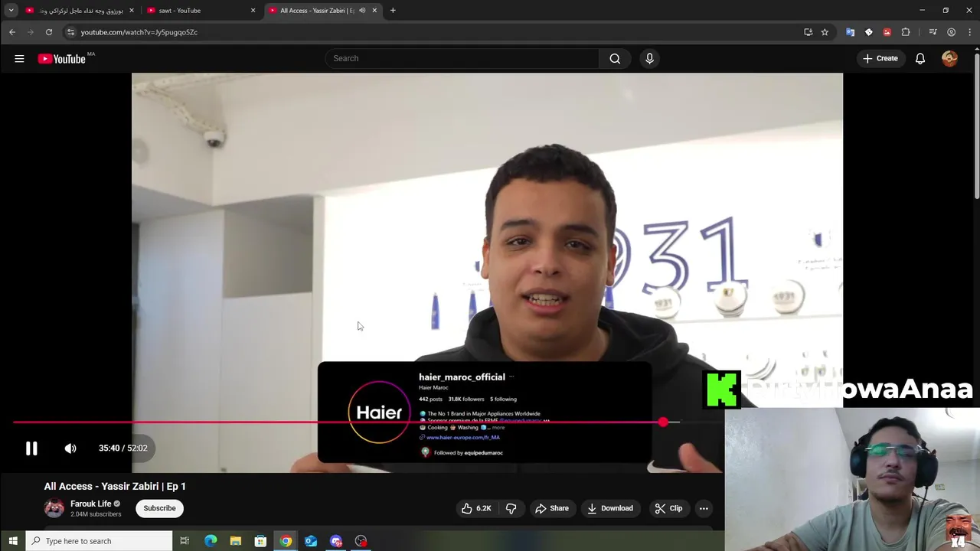
Task: Bookmark this page with the star
Action: click(x=825, y=32)
